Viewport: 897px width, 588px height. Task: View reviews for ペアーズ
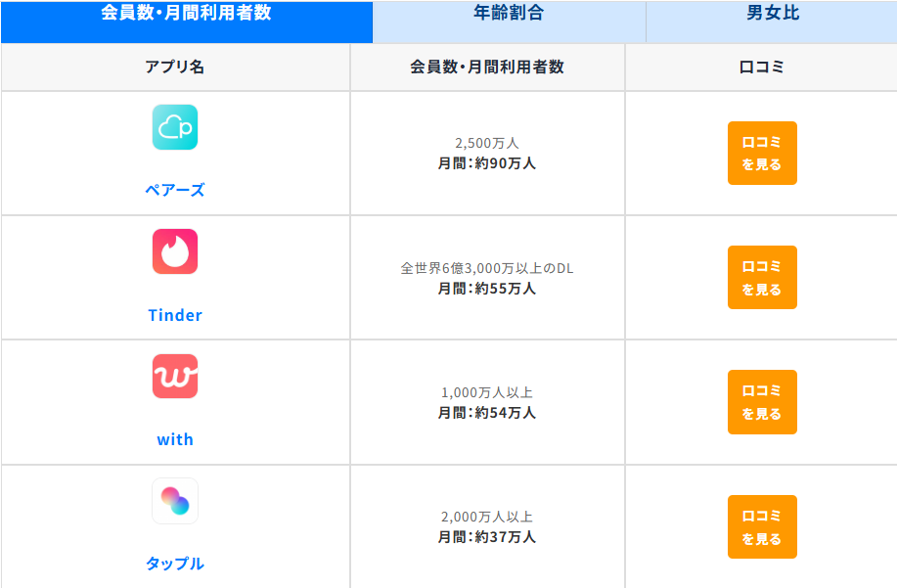pos(762,153)
